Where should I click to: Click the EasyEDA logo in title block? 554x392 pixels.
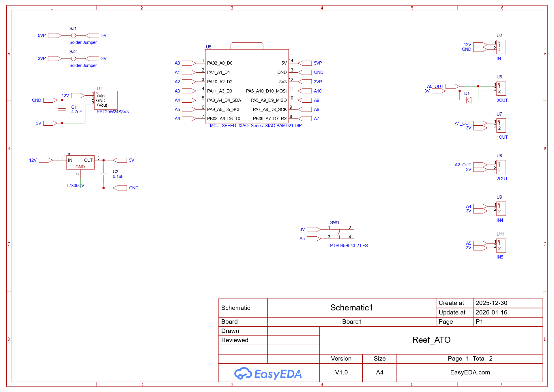(268, 374)
